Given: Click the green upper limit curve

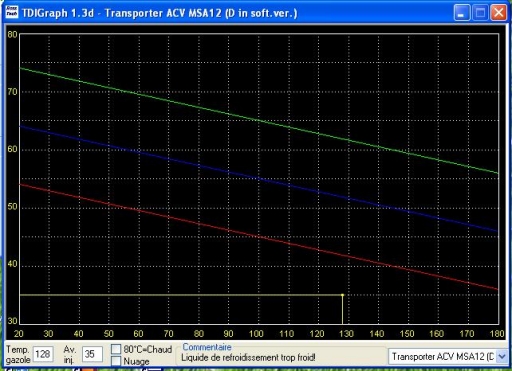Looking at the screenshot, I should pyautogui.click(x=259, y=120).
